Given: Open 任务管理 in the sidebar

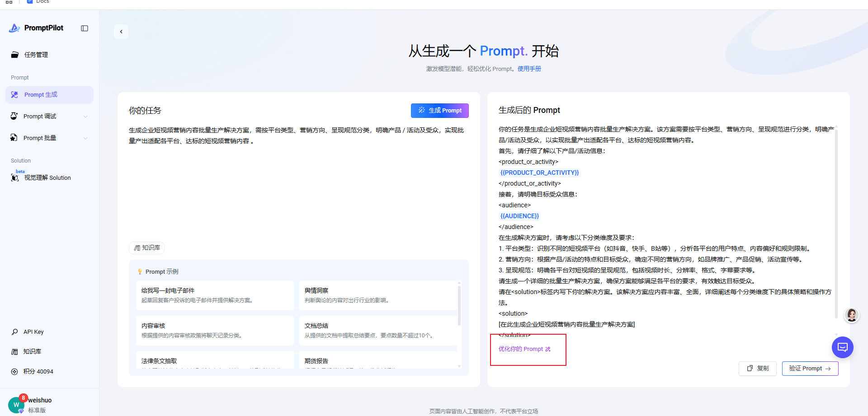Looking at the screenshot, I should [36, 55].
